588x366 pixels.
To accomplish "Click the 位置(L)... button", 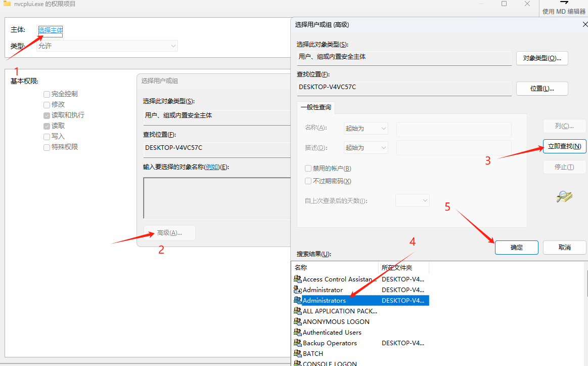I will tap(542, 89).
